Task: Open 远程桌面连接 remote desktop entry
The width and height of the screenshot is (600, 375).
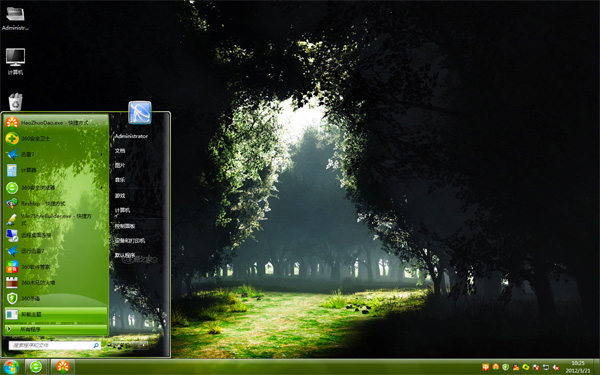Action: 56,235
